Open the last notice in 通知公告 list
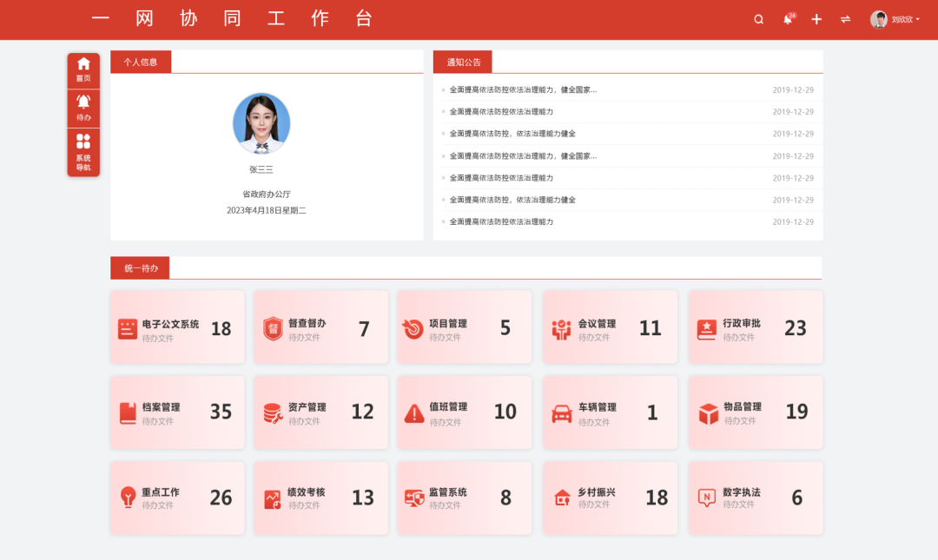The height and width of the screenshot is (560, 938). [x=501, y=221]
